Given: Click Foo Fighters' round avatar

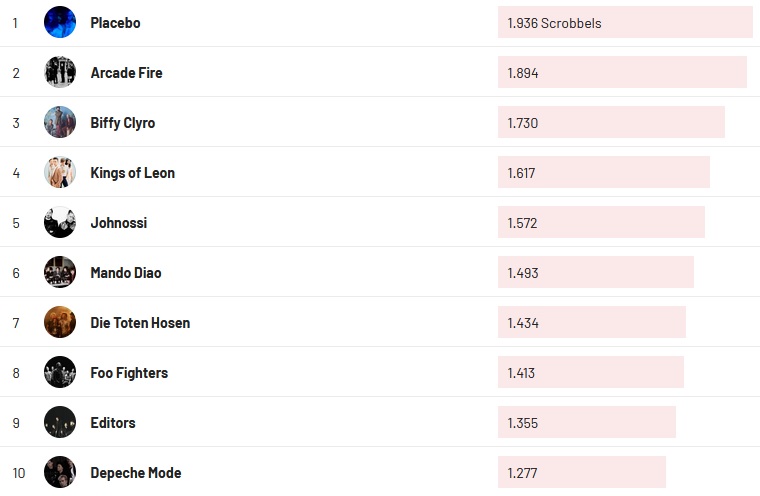Looking at the screenshot, I should click(60, 372).
